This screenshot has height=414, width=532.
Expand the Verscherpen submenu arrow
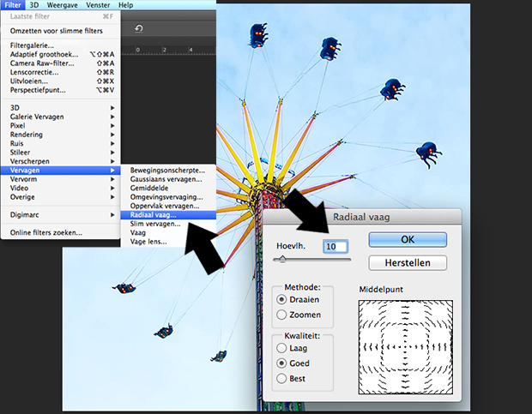point(112,161)
